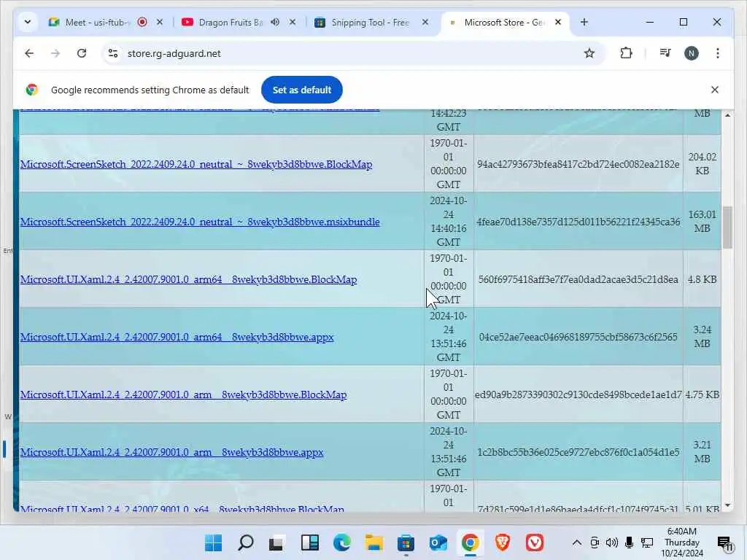Open the tab search chevron dropdown
This screenshot has height=560, width=747.
click(x=28, y=22)
